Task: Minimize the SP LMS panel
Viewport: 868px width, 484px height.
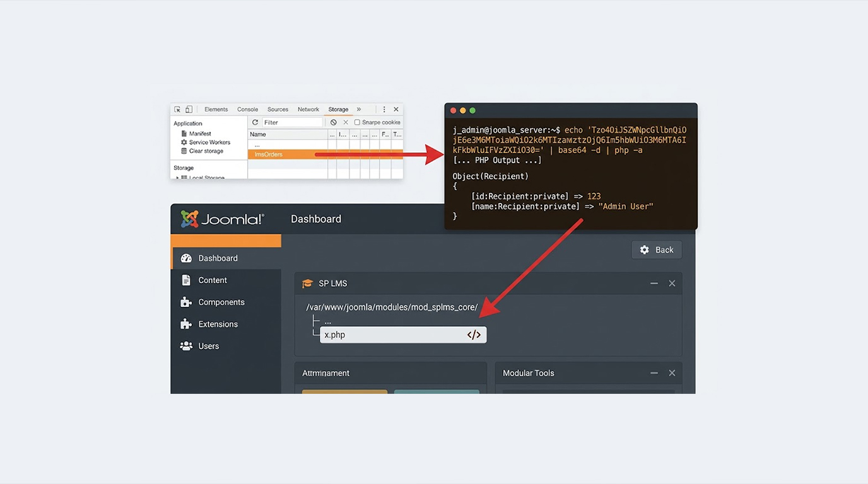Action: [x=654, y=284]
